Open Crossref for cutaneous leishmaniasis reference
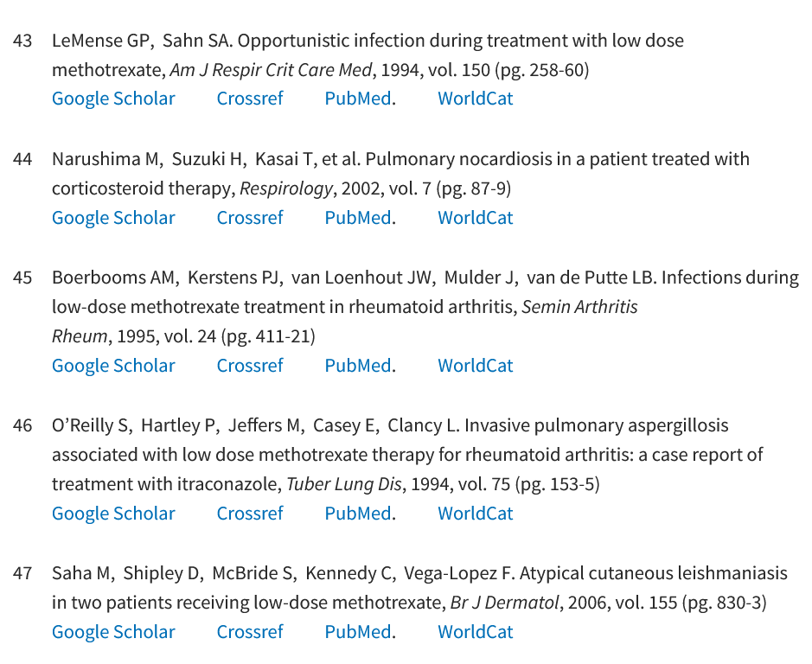 pyautogui.click(x=250, y=632)
